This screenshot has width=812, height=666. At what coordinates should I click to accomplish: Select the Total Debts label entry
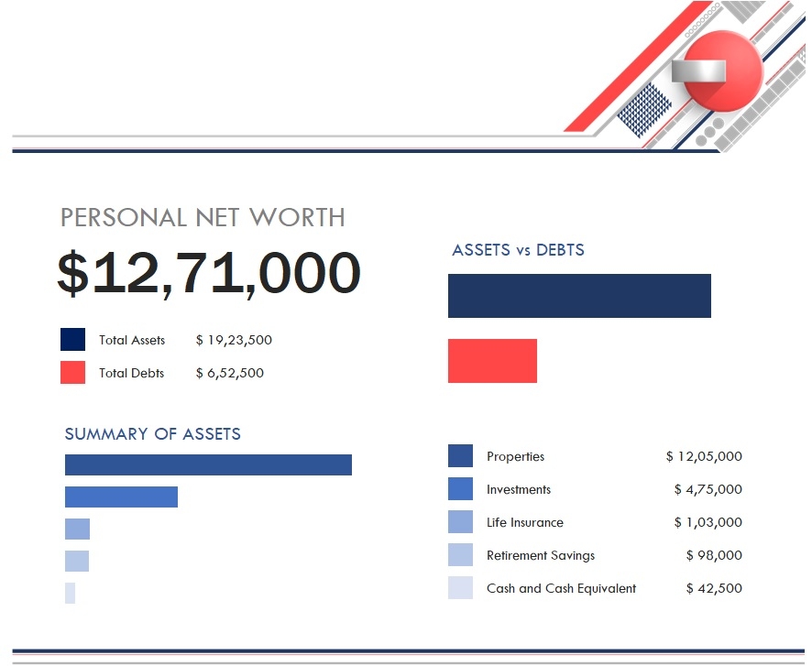131,373
